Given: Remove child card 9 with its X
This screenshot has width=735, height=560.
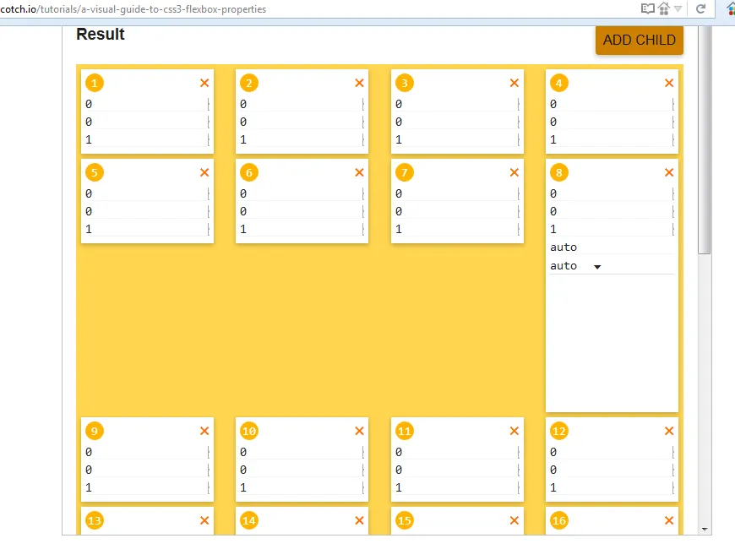Looking at the screenshot, I should [204, 431].
